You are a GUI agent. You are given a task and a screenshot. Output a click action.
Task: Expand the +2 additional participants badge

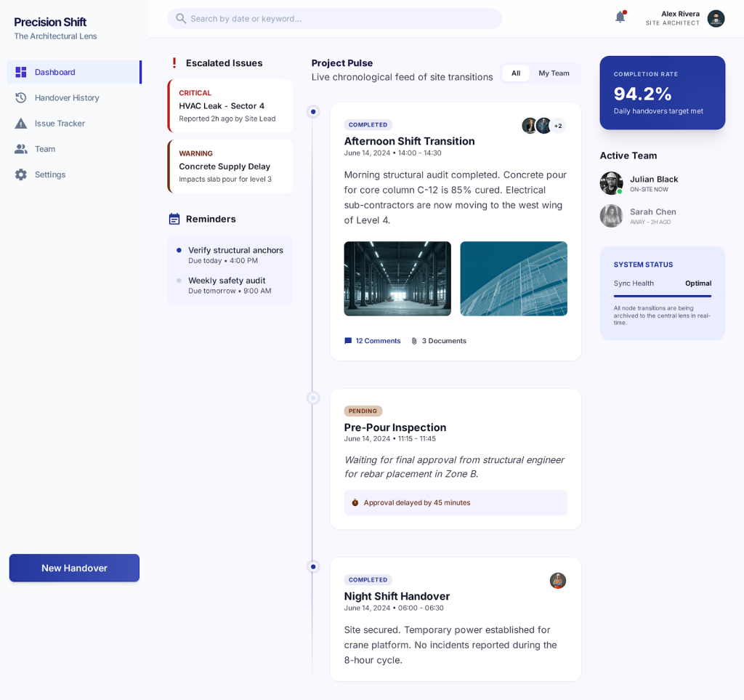(558, 126)
